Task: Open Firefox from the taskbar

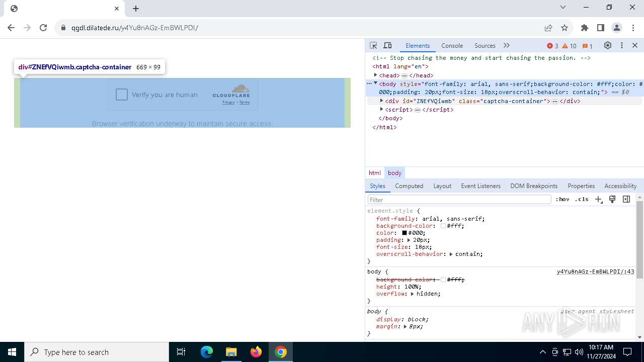Action: click(x=256, y=352)
